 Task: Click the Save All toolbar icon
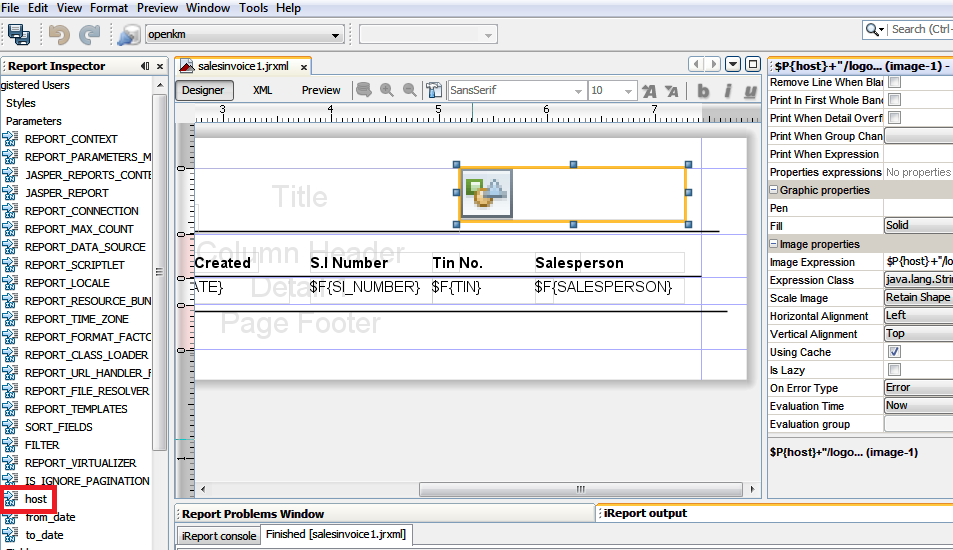[18, 34]
